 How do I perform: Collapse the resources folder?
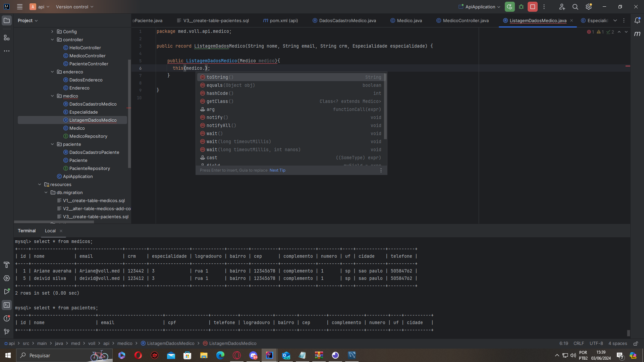40,184
